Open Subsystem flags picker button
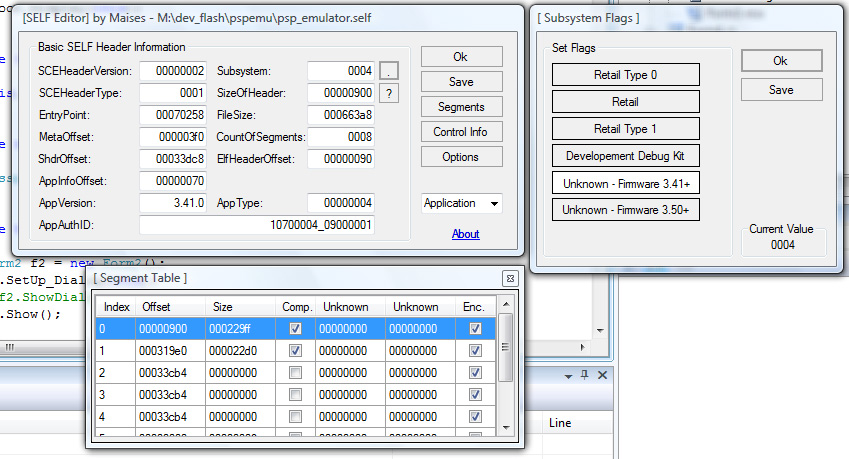 point(389,71)
